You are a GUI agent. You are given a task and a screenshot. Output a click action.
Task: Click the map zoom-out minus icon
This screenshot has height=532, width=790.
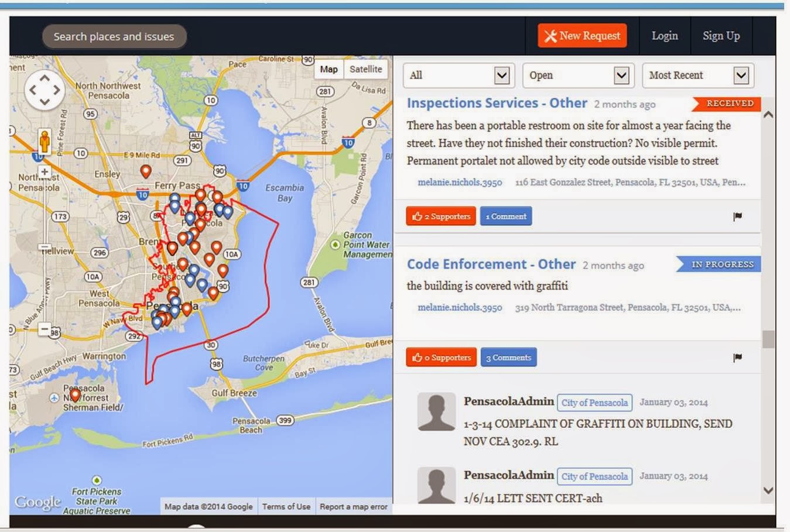(45, 330)
